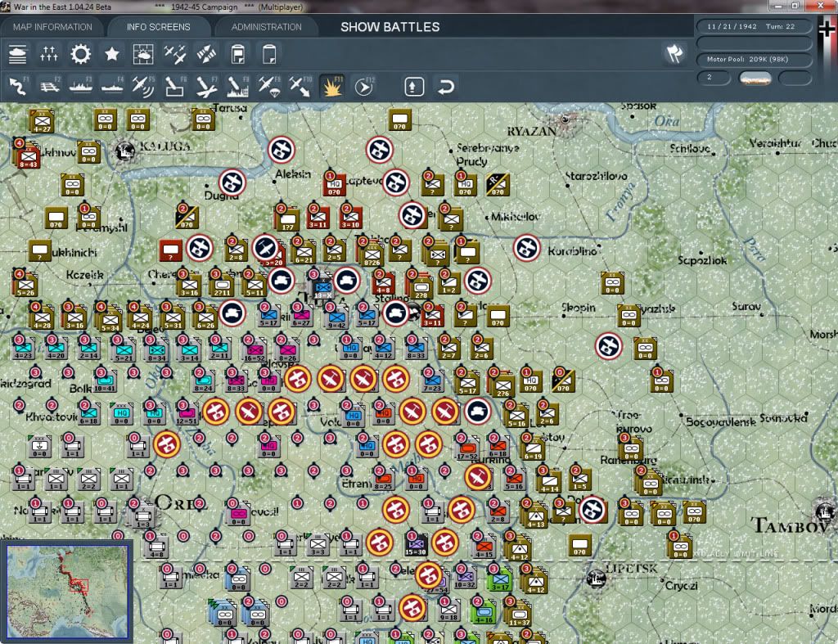Click the F12 end turn arrow icon
838x644 pixels.
(x=364, y=86)
